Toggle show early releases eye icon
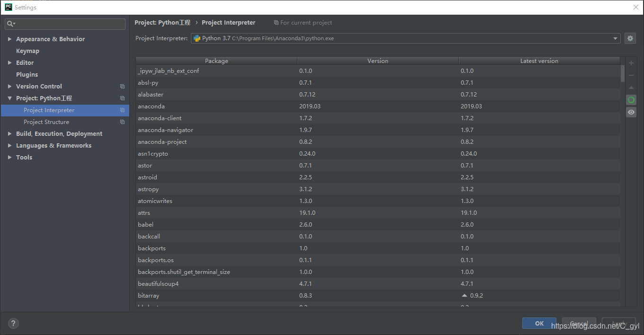Screen dimensions: 644x335 (631, 112)
